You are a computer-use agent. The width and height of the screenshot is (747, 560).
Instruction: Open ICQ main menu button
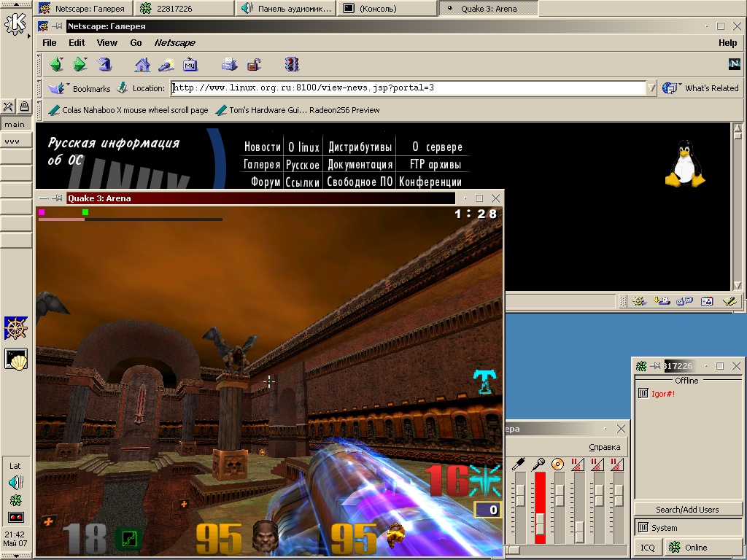648,548
